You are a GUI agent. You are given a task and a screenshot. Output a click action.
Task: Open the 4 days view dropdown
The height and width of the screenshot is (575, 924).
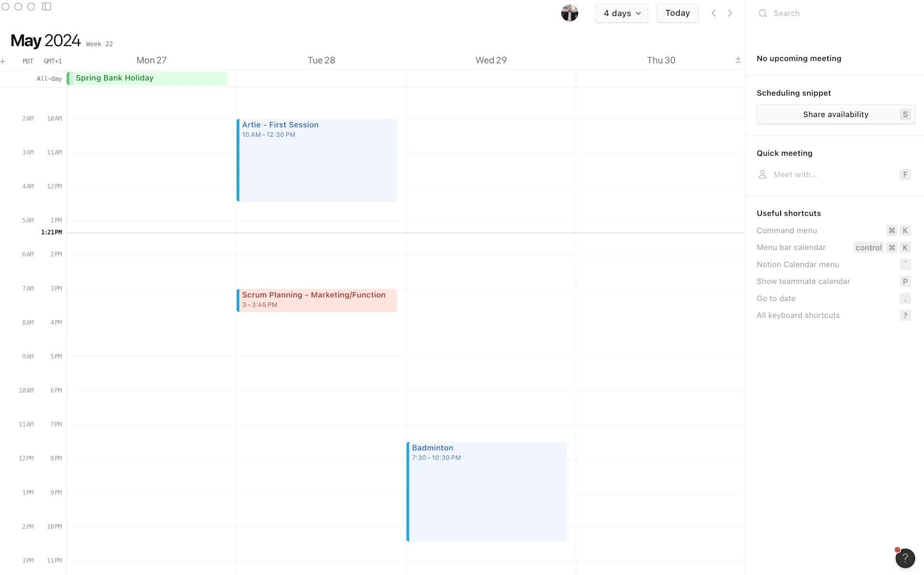click(621, 13)
